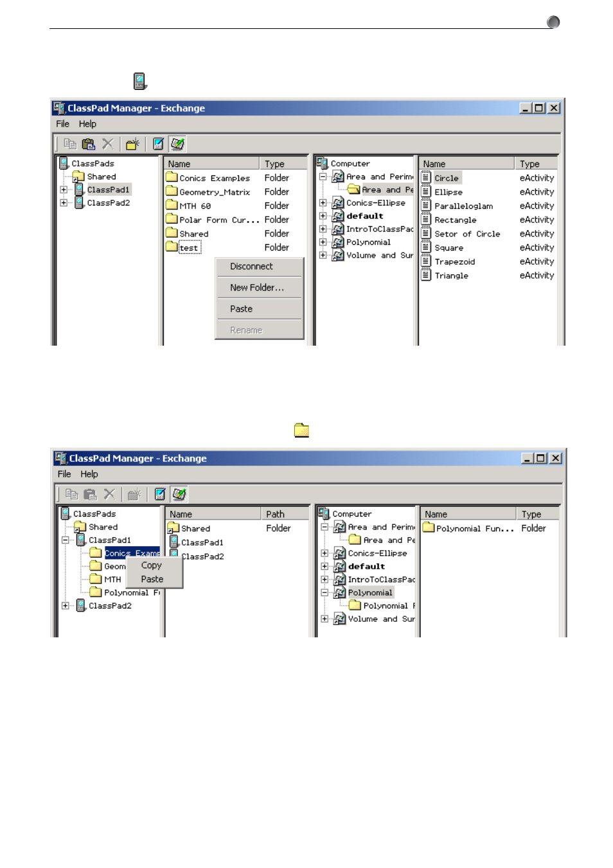The width and height of the screenshot is (613, 868).
Task: Open Help menu in window with Disconnect menu
Action: pos(87,124)
